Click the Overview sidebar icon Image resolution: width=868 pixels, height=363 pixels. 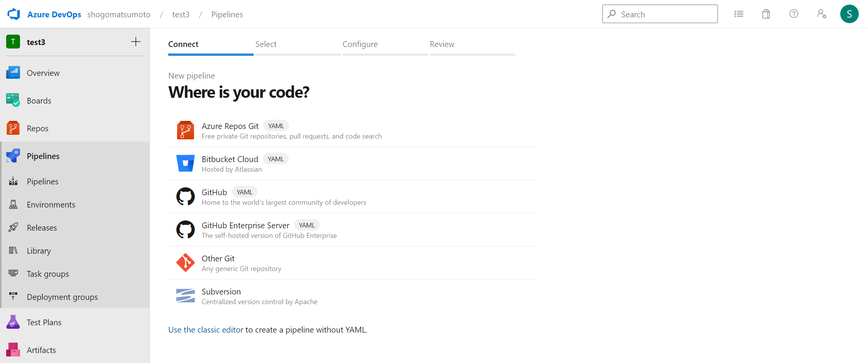(x=13, y=73)
